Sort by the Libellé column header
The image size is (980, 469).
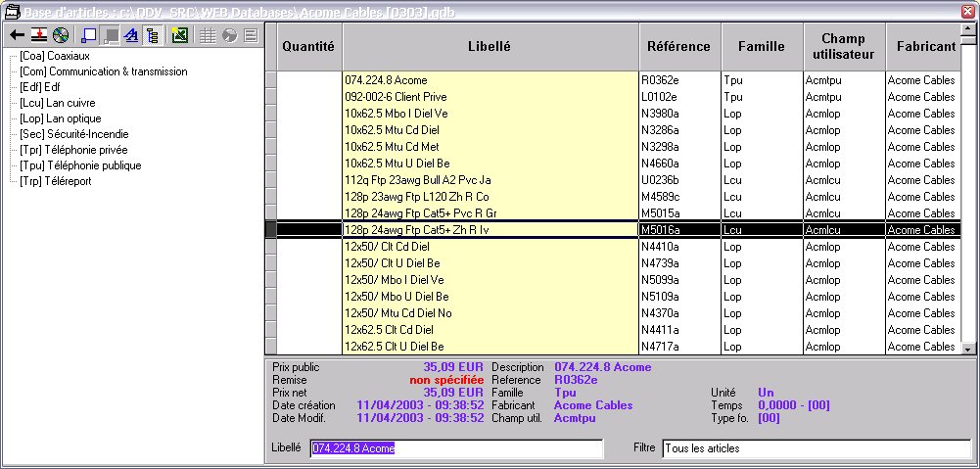click(x=490, y=46)
